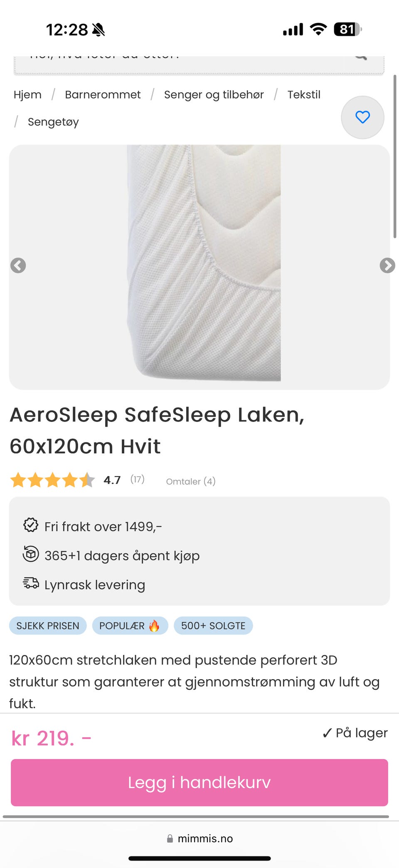This screenshot has height=868, width=399.
Task: Tap the heart favorite icon
Action: [362, 117]
